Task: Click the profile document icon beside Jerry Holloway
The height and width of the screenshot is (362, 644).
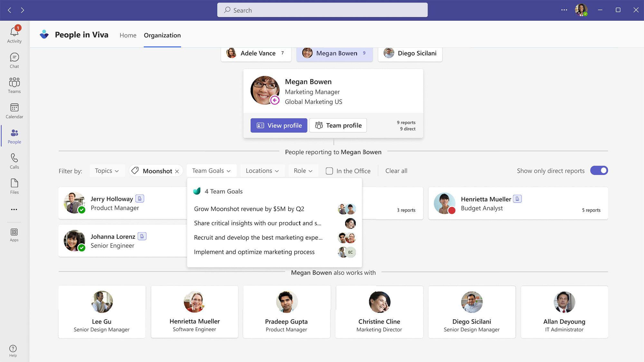Action: tap(140, 199)
